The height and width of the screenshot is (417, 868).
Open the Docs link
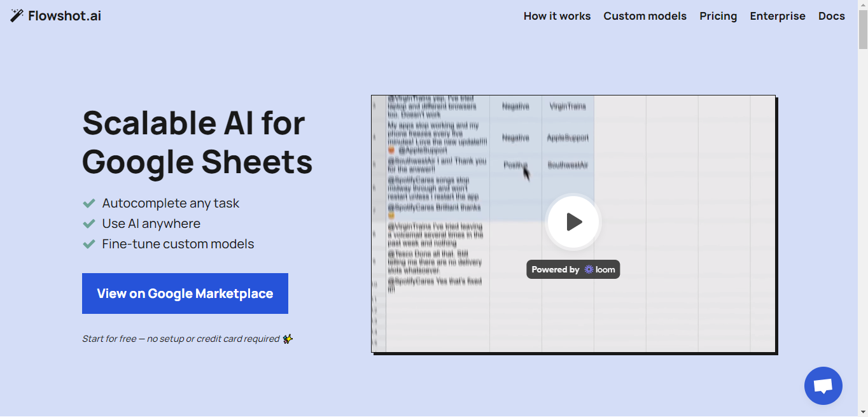(831, 16)
